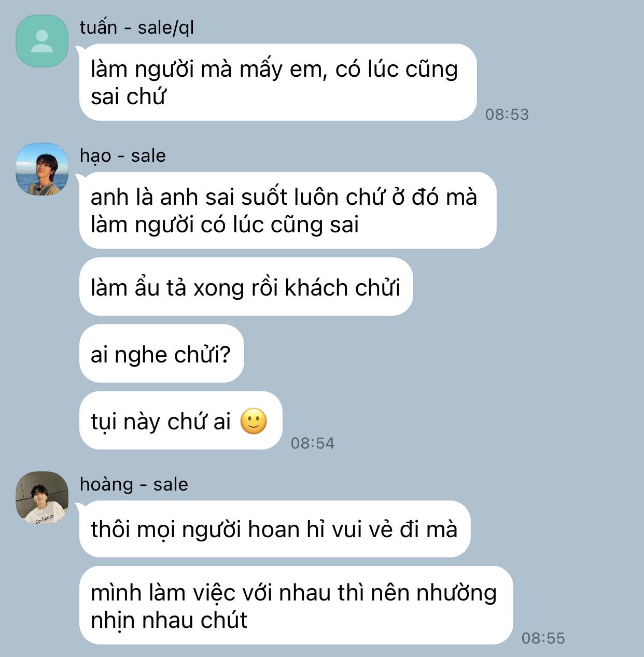Tap sender name 'tuấn - sale/ql'
The height and width of the screenshot is (657, 644).
pos(137,27)
